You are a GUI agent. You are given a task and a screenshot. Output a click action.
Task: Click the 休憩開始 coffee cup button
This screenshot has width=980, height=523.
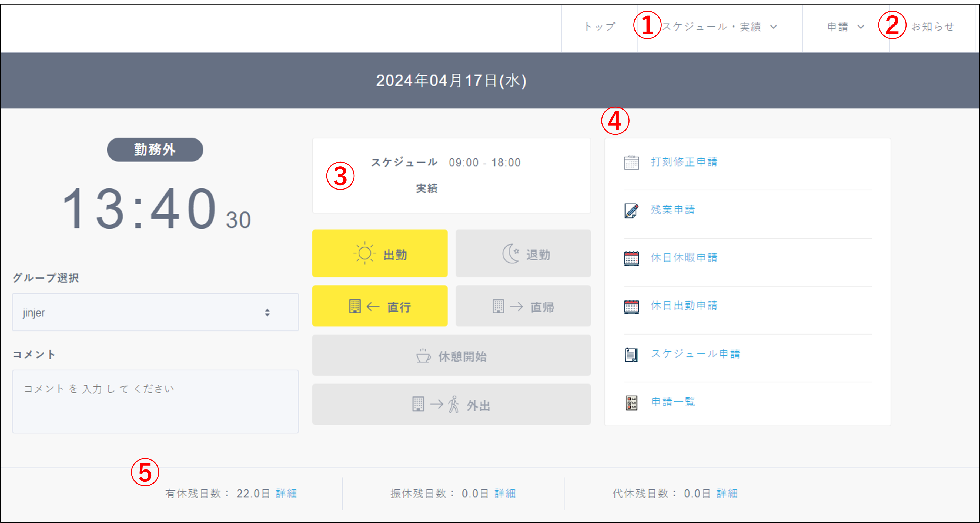[451, 356]
